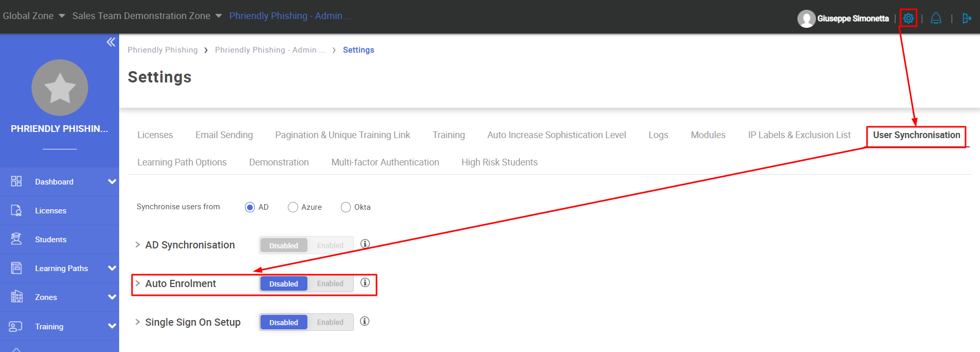The width and height of the screenshot is (980, 352).
Task: Expand Learning Paths submenu chevron
Action: click(112, 268)
